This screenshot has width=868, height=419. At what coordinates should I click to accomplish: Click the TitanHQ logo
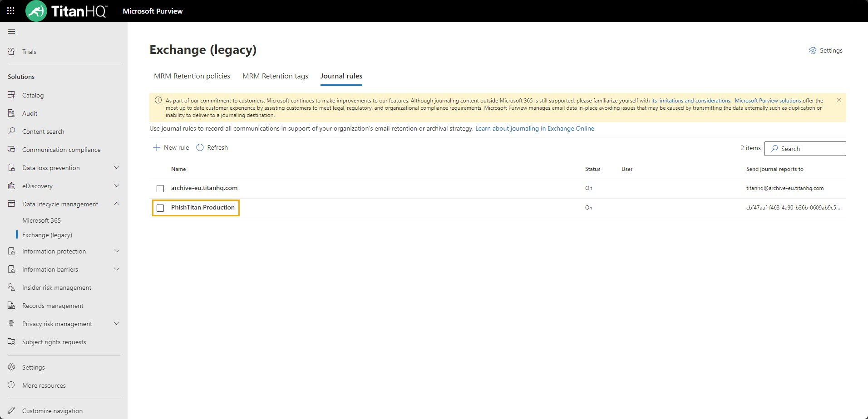pos(66,11)
